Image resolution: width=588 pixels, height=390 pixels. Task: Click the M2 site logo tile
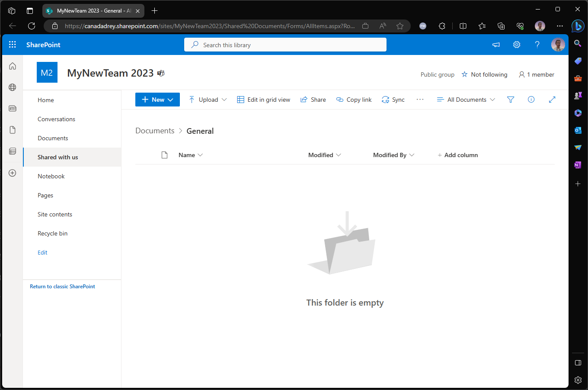[x=47, y=72]
